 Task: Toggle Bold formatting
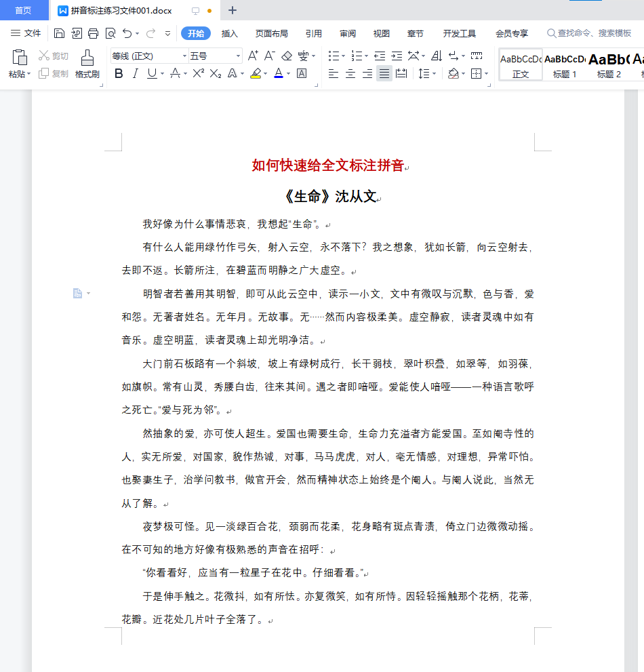119,74
